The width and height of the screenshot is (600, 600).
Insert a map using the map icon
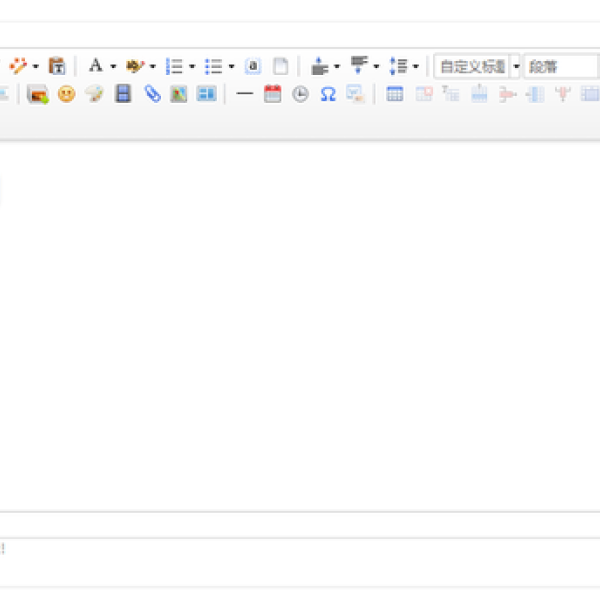pos(179,94)
